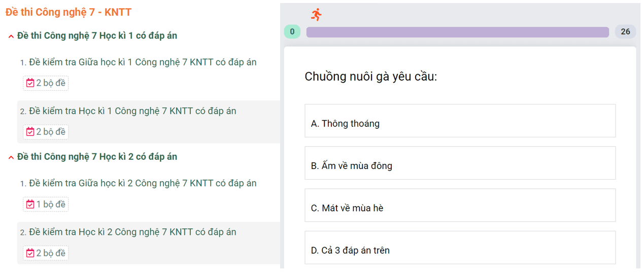Choose answer C. Mát về mùa hè
This screenshot has width=644, height=274.
click(460, 205)
